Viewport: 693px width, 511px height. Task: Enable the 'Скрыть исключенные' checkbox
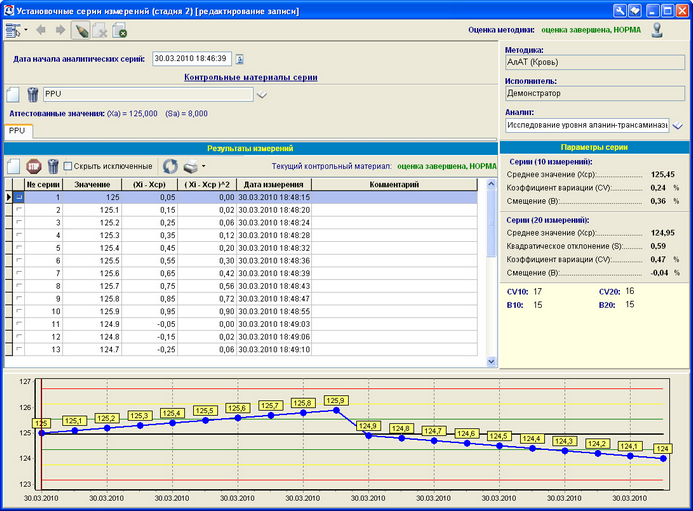[68, 166]
